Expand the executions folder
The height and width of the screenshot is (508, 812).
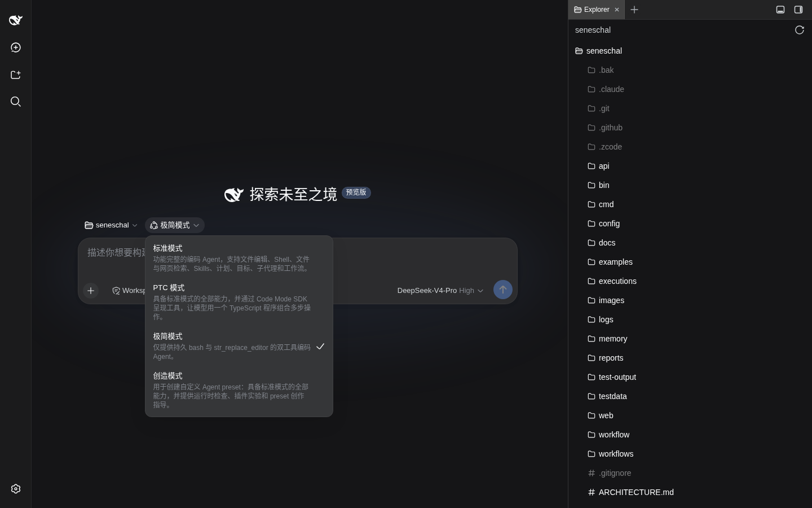[690, 281]
